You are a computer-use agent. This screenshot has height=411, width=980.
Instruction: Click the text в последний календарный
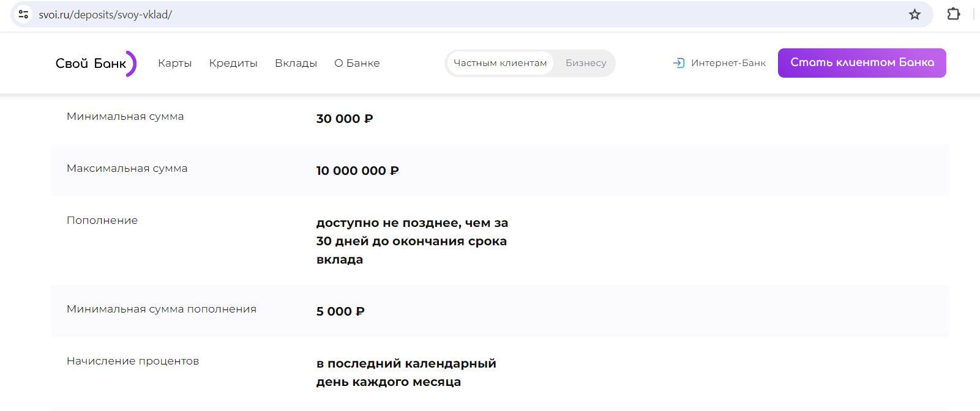[x=406, y=363]
